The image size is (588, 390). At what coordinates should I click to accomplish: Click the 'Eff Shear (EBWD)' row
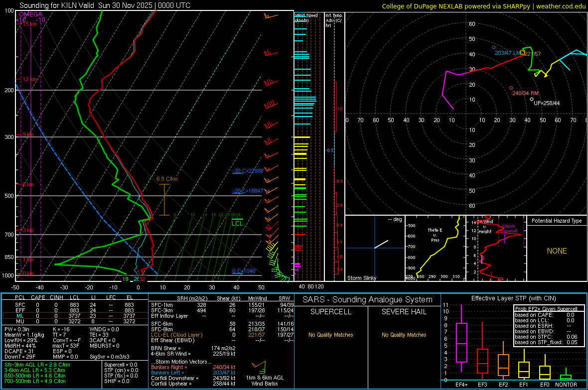222,341
